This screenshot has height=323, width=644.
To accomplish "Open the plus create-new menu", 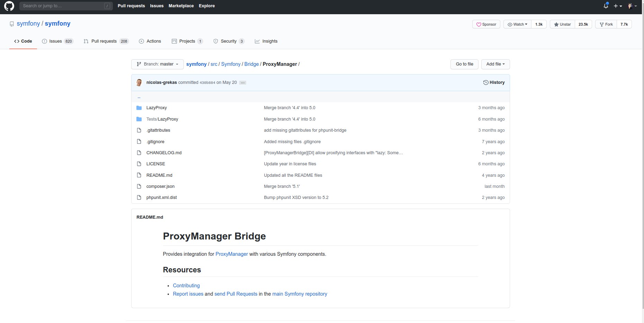I will [x=618, y=6].
